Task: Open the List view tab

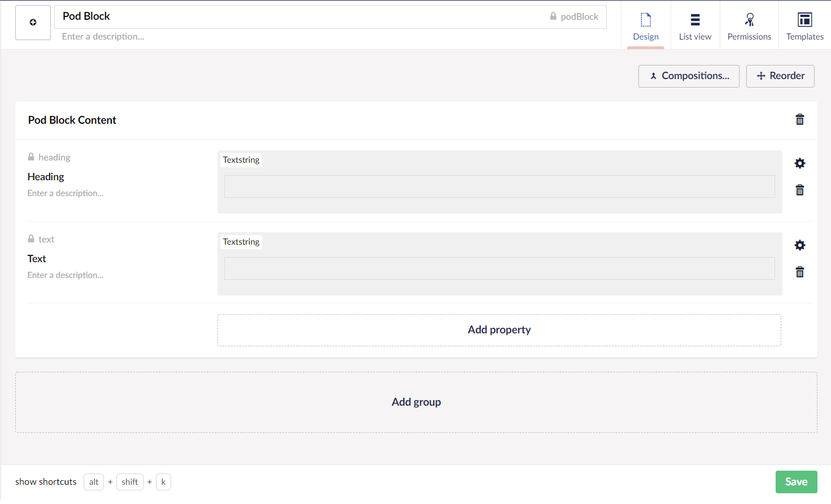Action: (695, 25)
